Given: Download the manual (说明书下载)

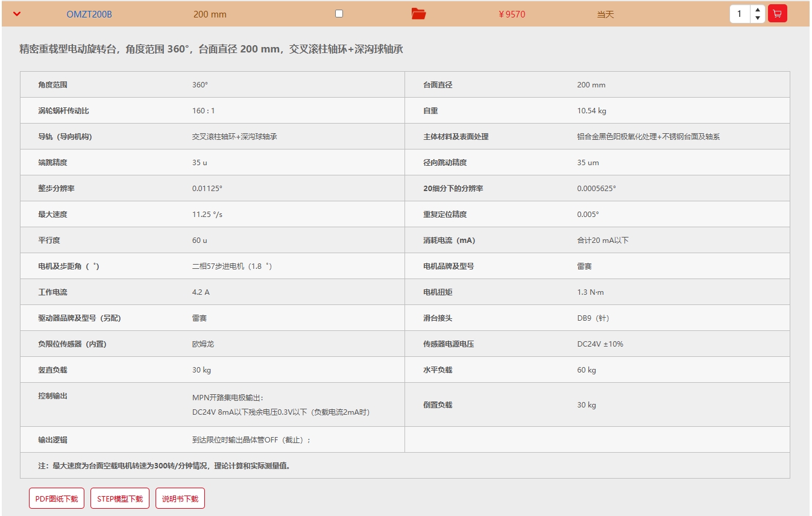Looking at the screenshot, I should pyautogui.click(x=180, y=499).
